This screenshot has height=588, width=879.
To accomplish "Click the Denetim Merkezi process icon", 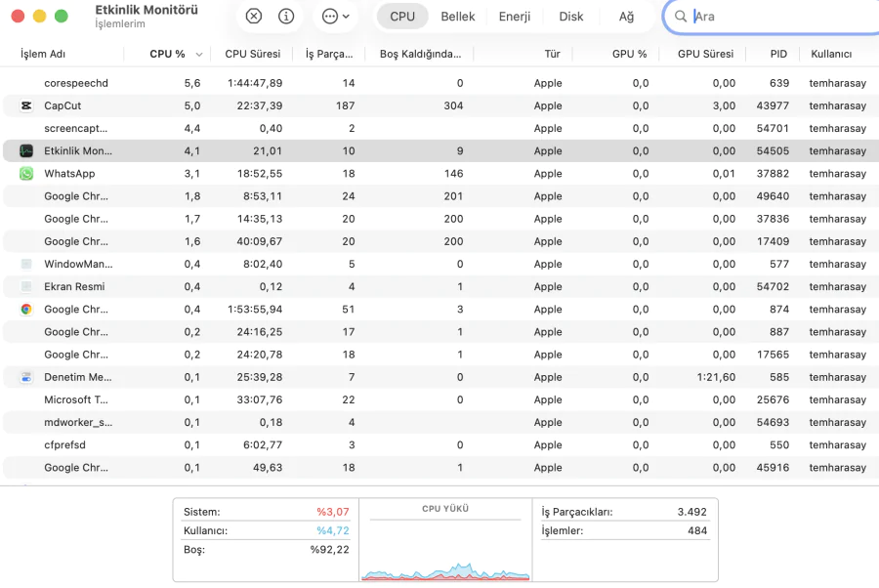I will 25,377.
